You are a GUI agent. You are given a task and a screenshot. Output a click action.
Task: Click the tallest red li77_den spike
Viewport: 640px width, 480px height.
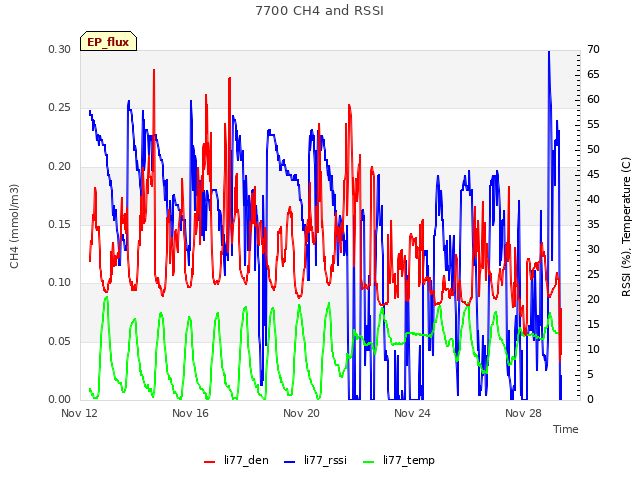[154, 71]
